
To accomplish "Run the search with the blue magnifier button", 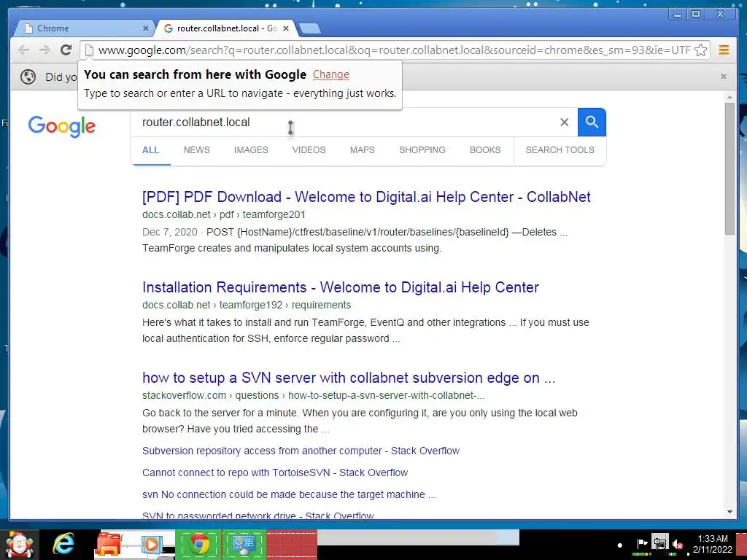I will pos(592,122).
